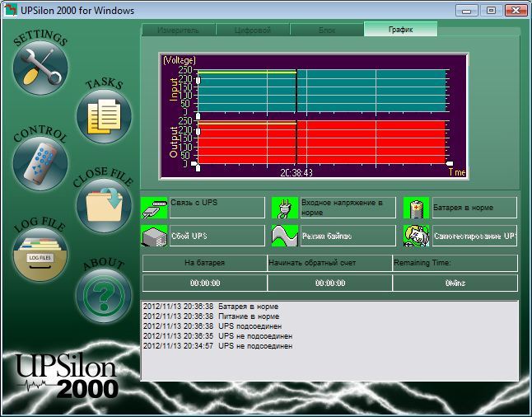Select 20:34:57 'UPS не подсоединен' log entry
Viewport: 532px width, 417px height.
[217, 345]
